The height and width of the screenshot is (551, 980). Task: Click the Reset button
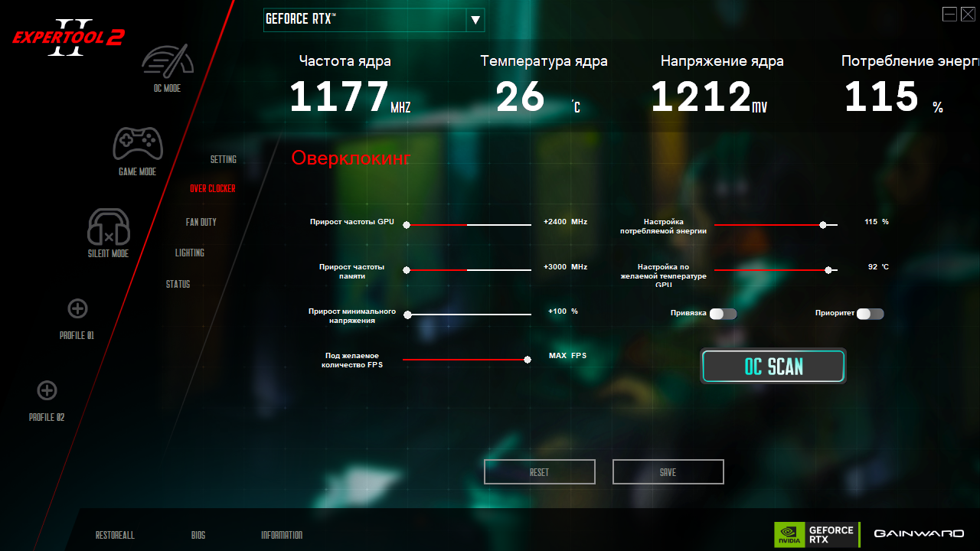[x=540, y=472]
